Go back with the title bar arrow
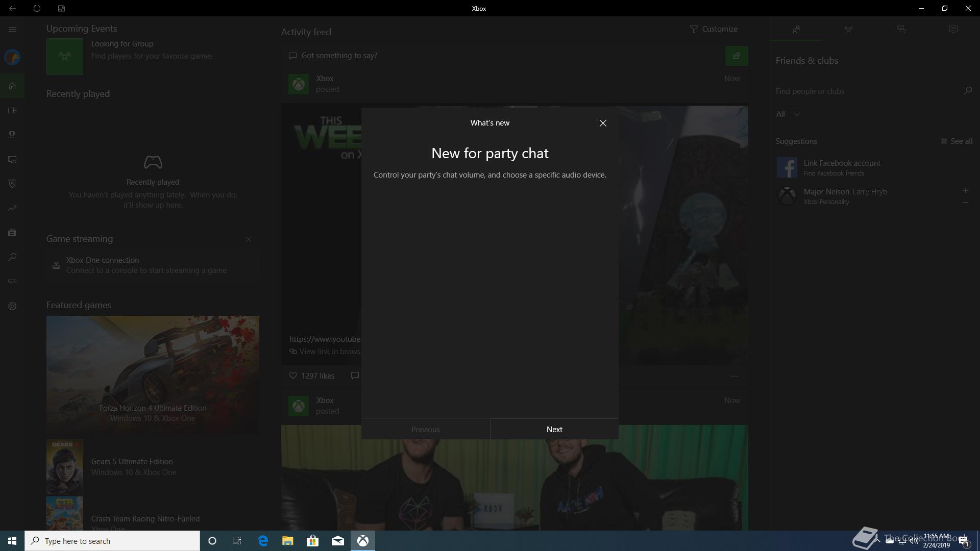This screenshot has height=551, width=980. coord(12,8)
